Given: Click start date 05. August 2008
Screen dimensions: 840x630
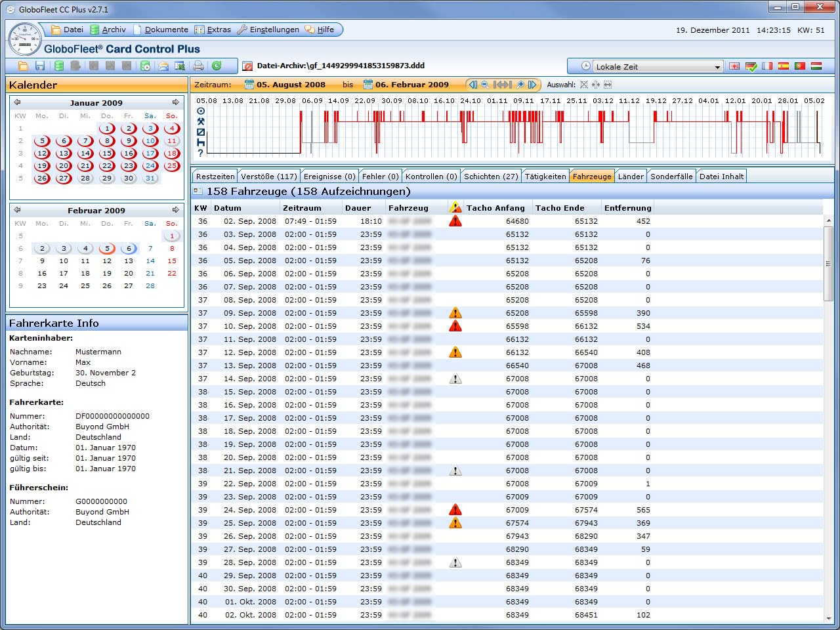Looking at the screenshot, I should (291, 85).
